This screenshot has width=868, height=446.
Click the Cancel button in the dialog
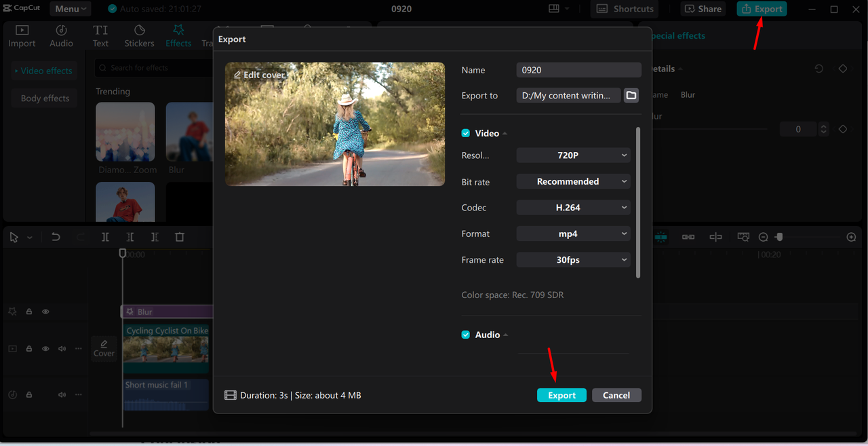[x=616, y=395]
